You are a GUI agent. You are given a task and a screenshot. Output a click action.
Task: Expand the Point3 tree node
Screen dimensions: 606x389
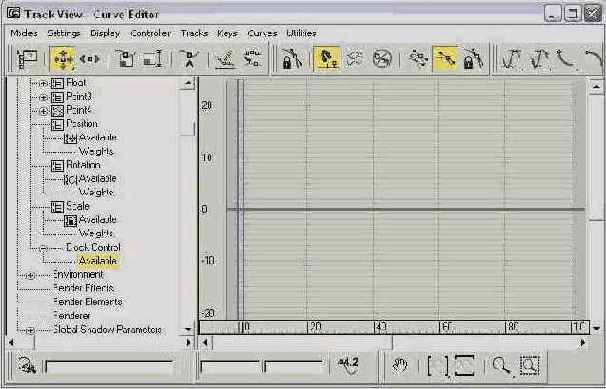tap(44, 97)
